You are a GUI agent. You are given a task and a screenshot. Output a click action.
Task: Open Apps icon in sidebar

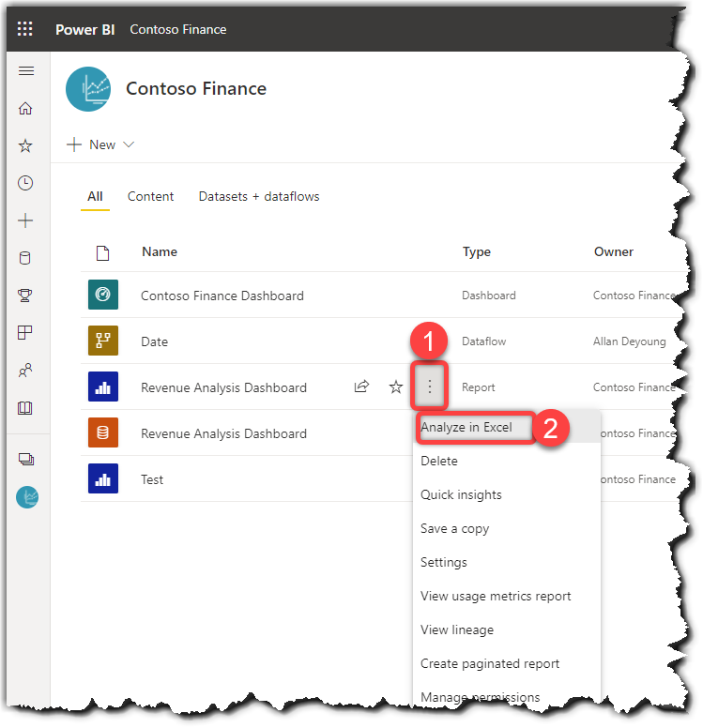[25, 332]
